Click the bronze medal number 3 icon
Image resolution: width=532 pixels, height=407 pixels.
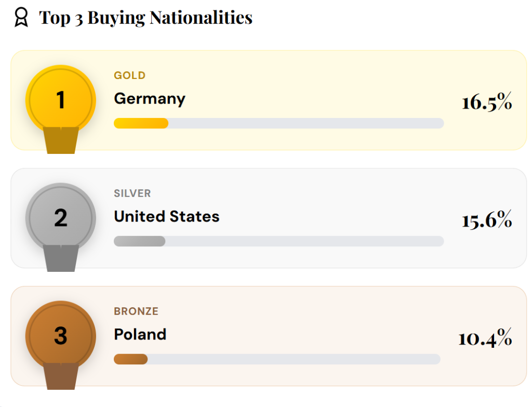[61, 335]
